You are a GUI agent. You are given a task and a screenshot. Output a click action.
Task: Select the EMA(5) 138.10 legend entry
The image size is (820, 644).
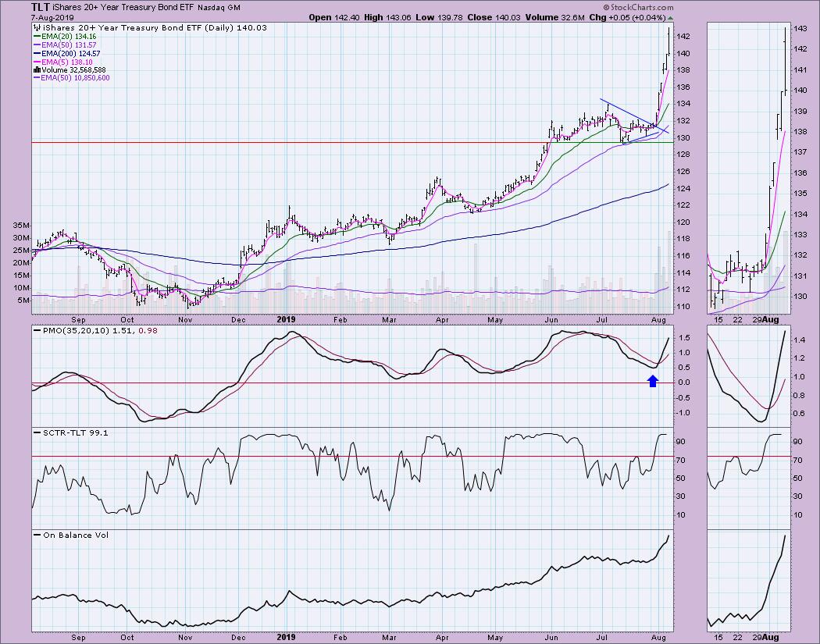(62, 62)
